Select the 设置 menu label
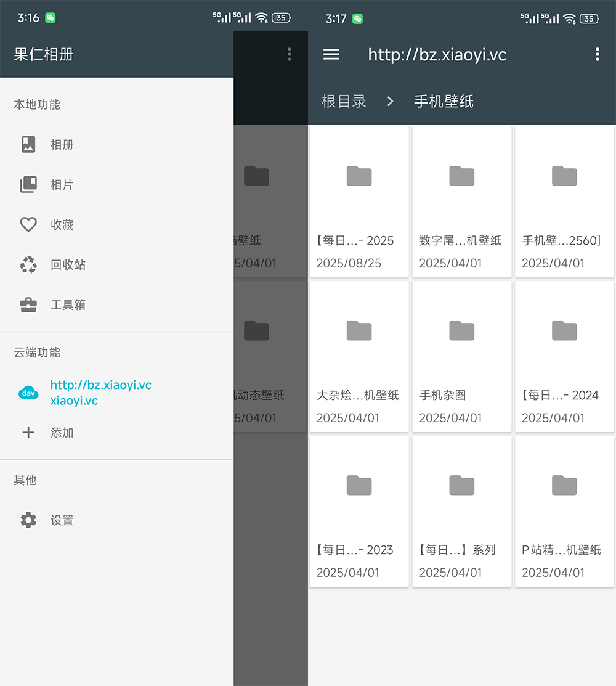616x686 pixels. [62, 520]
